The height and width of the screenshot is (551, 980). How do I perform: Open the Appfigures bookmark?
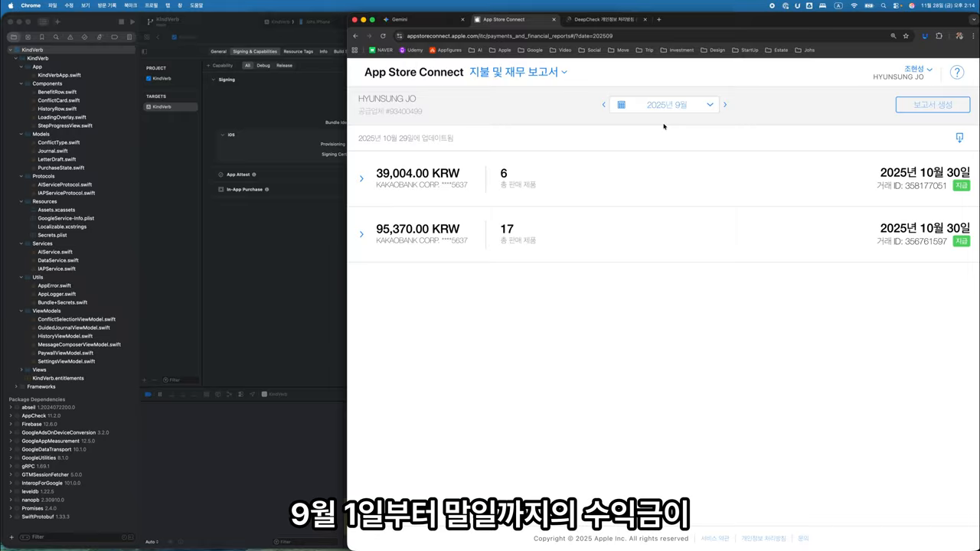pos(446,50)
